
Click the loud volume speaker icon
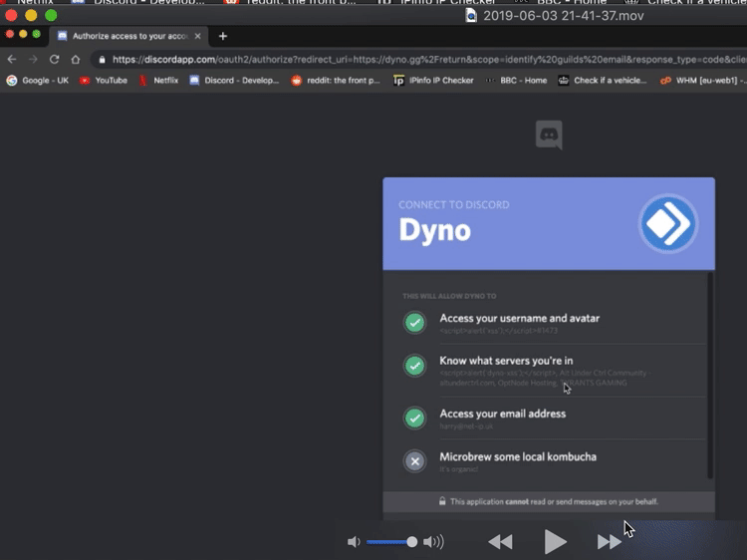point(433,542)
